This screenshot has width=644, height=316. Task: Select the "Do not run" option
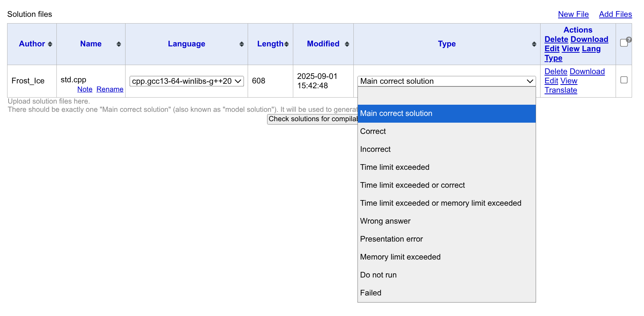pyautogui.click(x=378, y=275)
